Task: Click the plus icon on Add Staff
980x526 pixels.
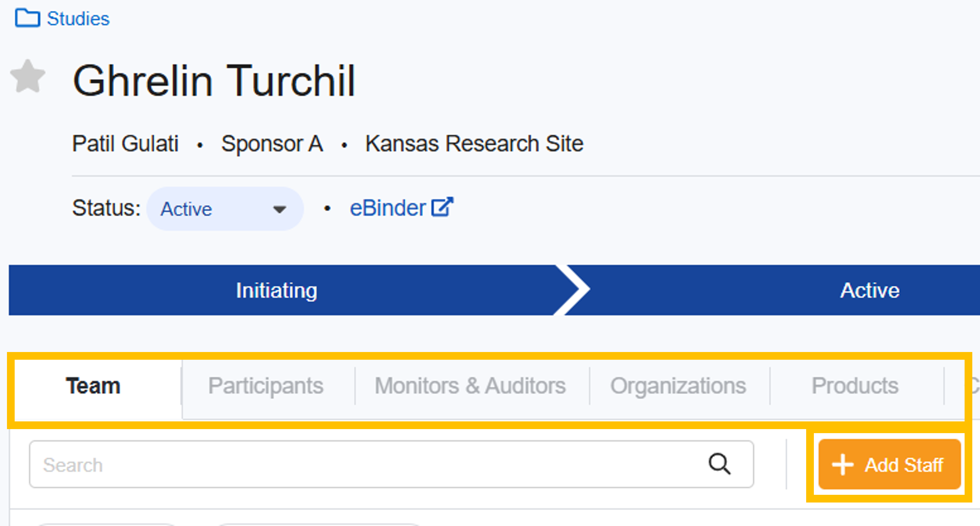Action: (843, 465)
